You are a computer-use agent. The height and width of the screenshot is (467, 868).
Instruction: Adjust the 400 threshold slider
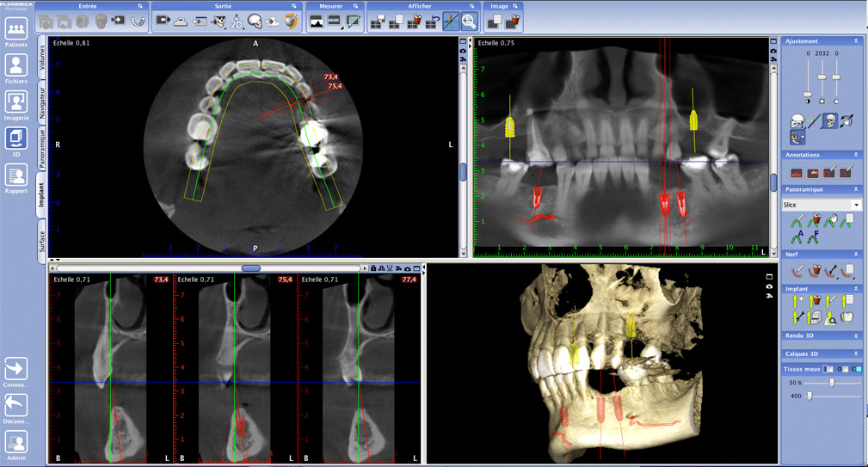coord(810,396)
